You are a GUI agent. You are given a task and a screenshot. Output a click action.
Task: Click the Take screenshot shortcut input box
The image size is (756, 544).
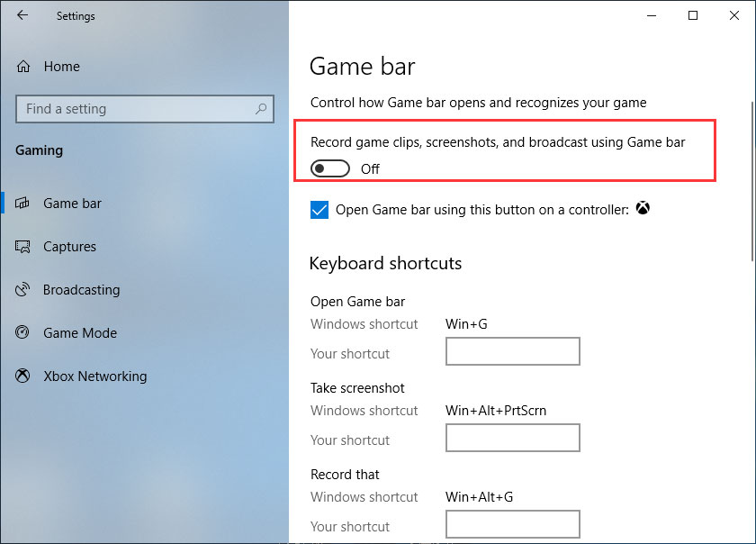click(512, 438)
